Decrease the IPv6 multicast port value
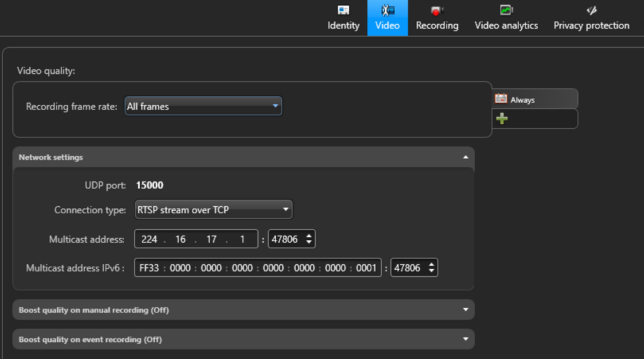Image resolution: width=644 pixels, height=359 pixels. (x=432, y=271)
